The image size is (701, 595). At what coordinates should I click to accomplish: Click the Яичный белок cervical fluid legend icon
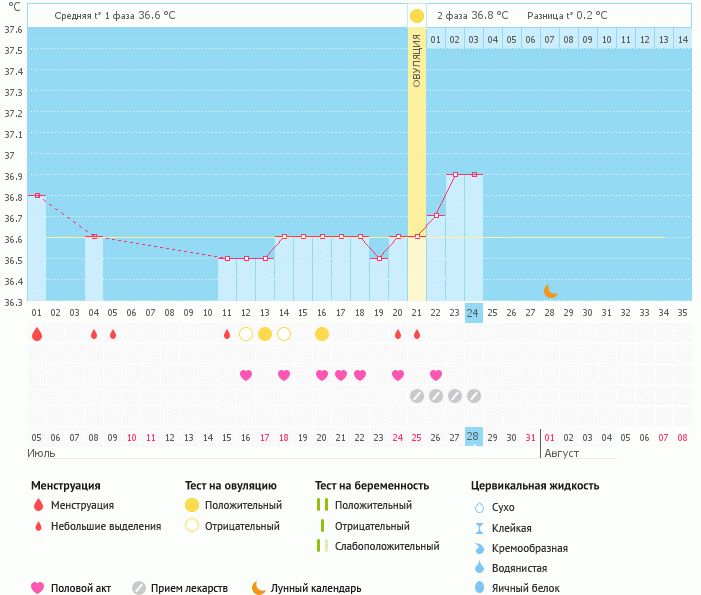pyautogui.click(x=480, y=588)
